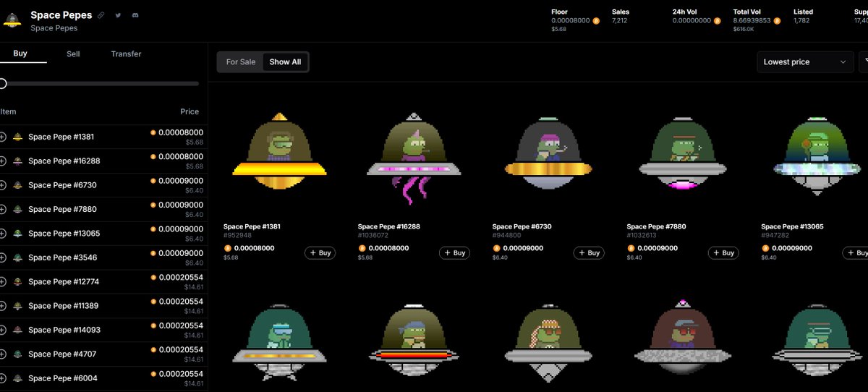Click the small UFO icon beside Space Pepe #16288 in the list
This screenshot has height=392, width=868.
(17, 161)
